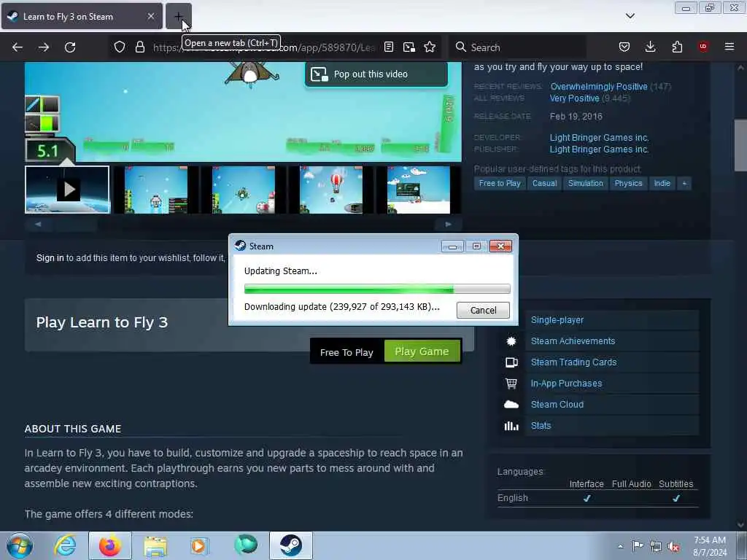Open the downloads panel
Screen dimensions: 747x560
(650, 47)
